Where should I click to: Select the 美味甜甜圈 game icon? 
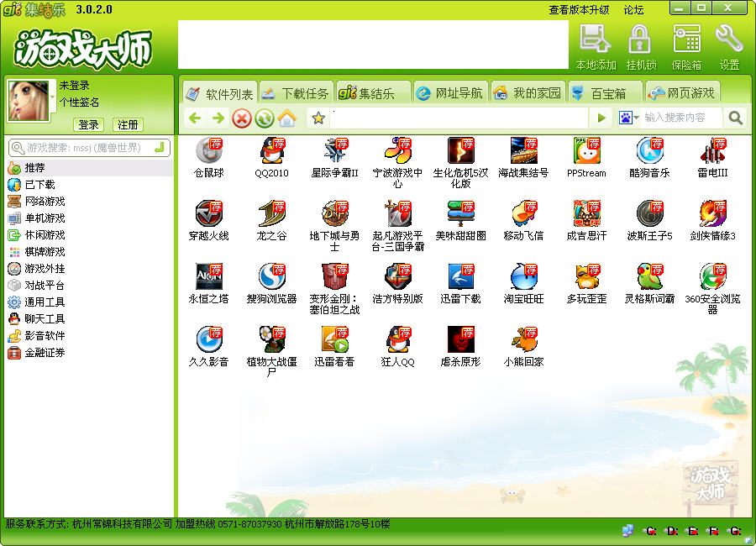(x=460, y=213)
